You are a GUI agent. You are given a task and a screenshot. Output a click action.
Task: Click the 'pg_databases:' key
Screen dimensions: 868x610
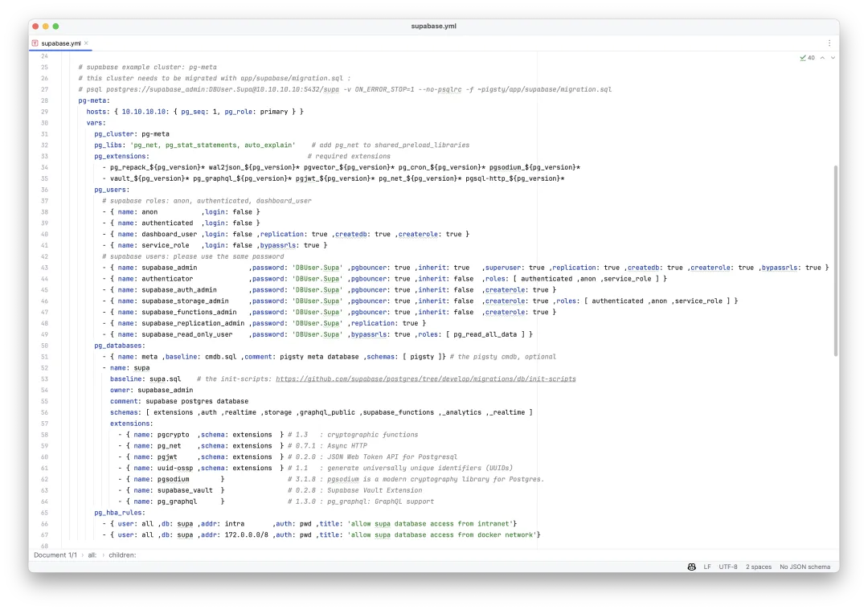pos(120,346)
